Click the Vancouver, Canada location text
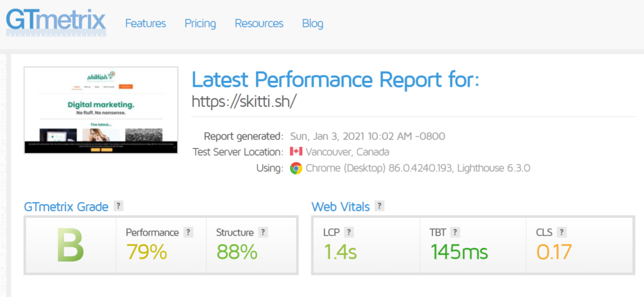The width and height of the screenshot is (644, 297). [x=347, y=152]
